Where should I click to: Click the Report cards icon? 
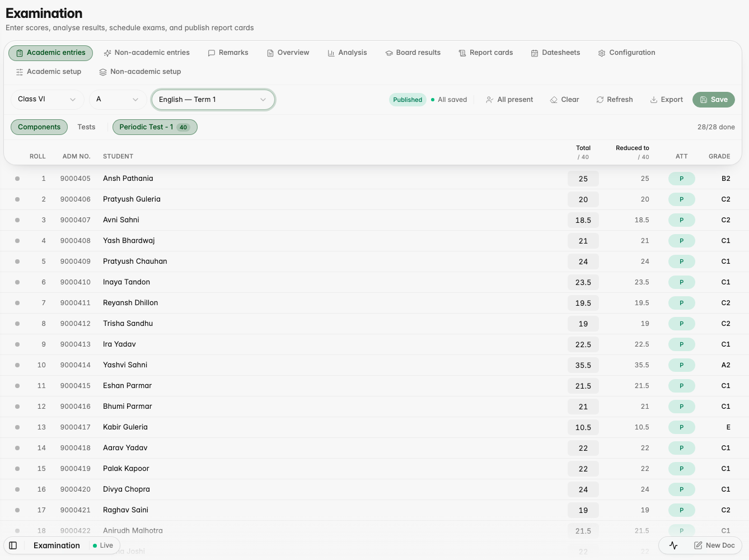(x=462, y=53)
